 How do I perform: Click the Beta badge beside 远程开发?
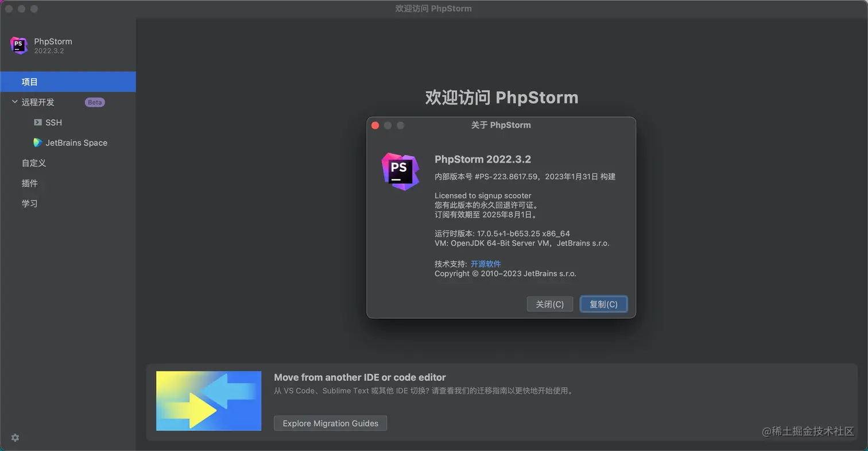tap(95, 102)
